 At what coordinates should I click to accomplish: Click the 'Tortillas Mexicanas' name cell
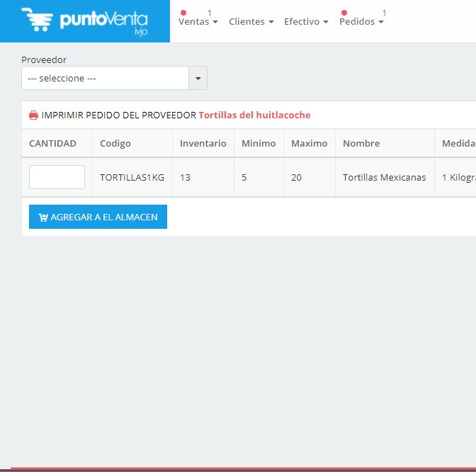385,177
